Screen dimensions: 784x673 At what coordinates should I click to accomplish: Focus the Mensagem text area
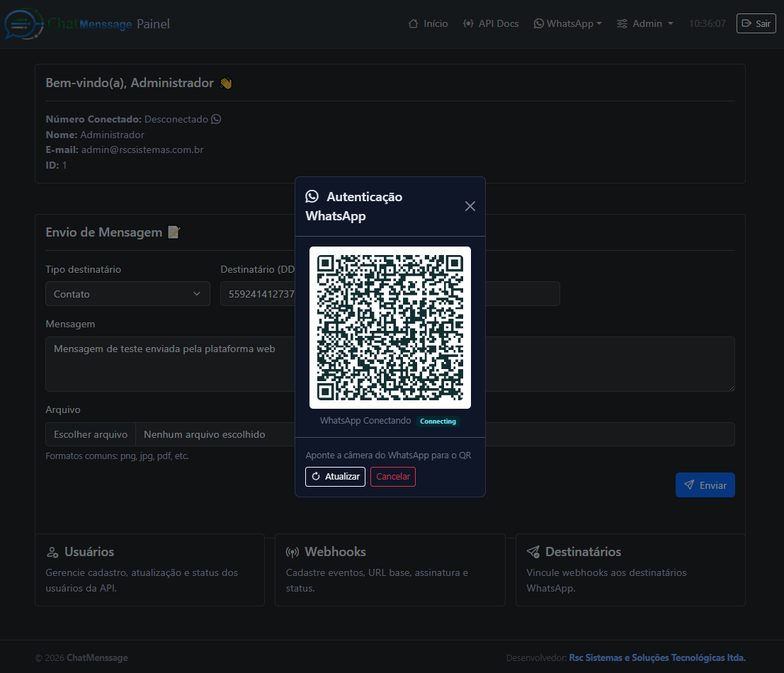[x=390, y=364]
